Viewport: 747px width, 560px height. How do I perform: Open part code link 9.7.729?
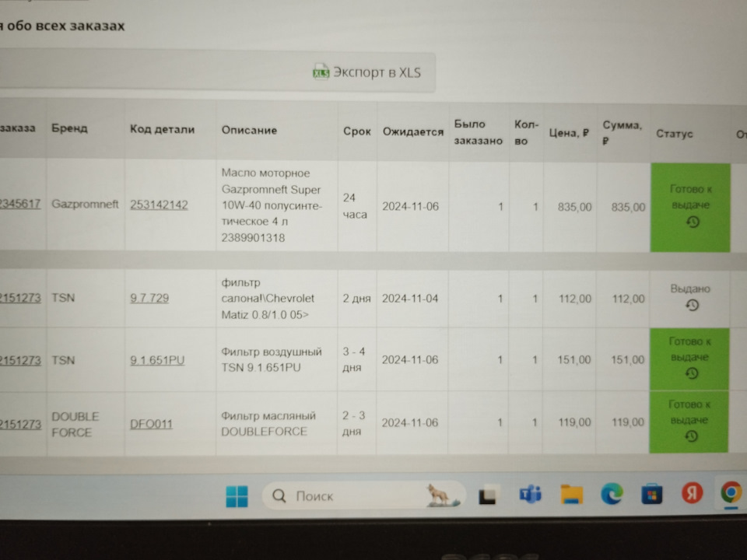coord(149,298)
